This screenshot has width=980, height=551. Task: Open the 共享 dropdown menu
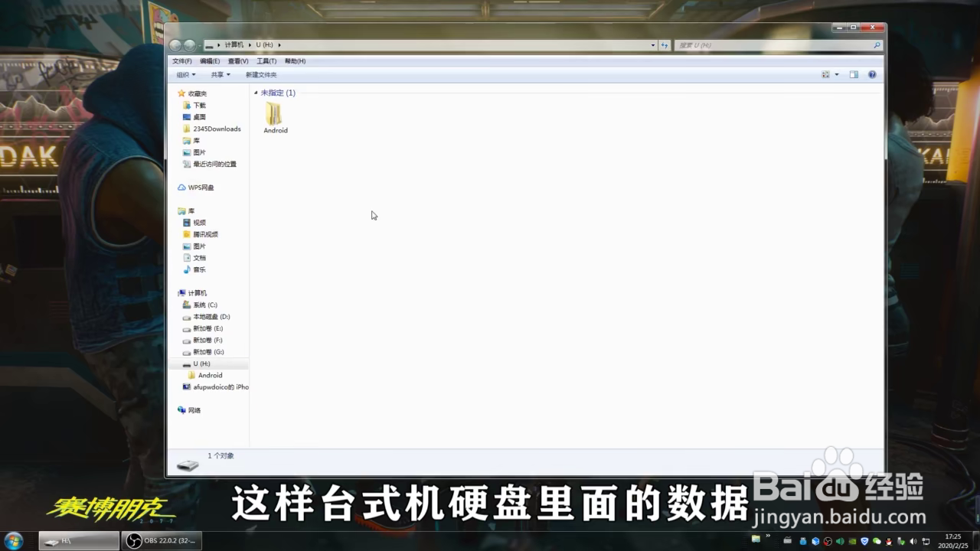tap(220, 75)
